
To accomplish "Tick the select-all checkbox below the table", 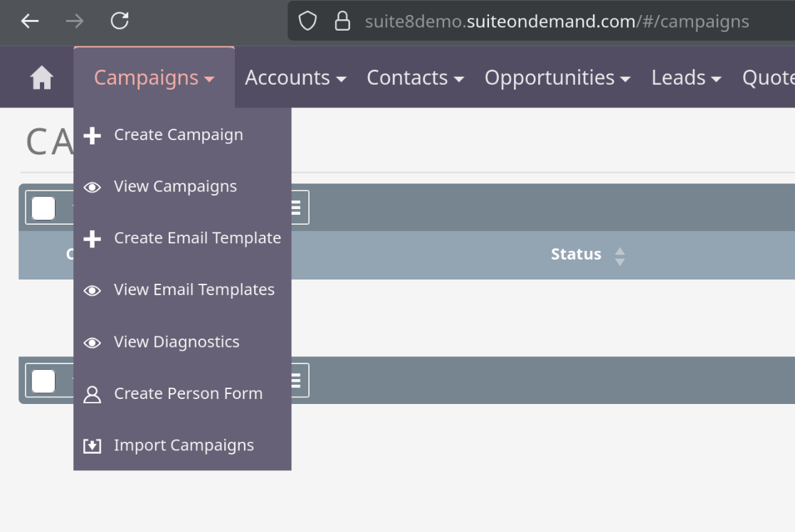I will [43, 381].
